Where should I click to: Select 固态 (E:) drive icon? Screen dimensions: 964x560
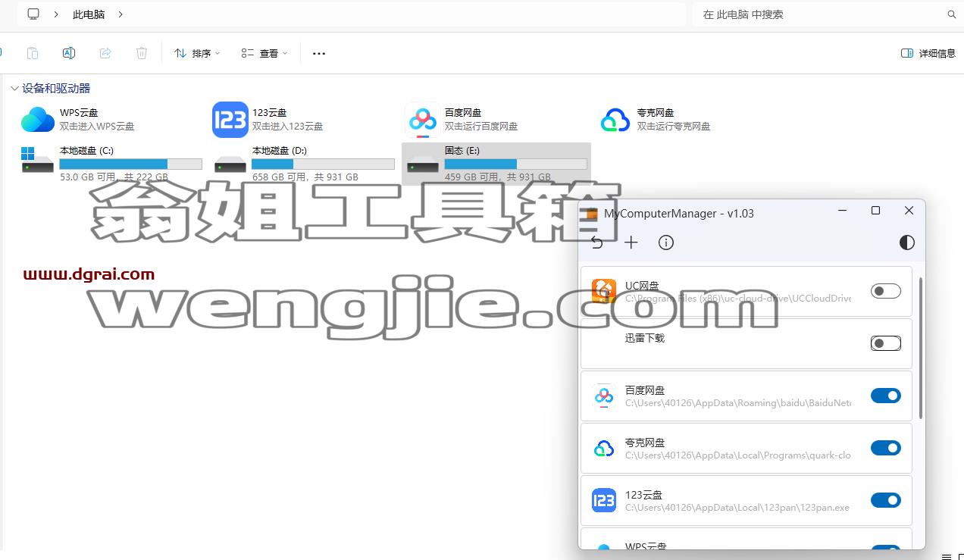(x=423, y=164)
